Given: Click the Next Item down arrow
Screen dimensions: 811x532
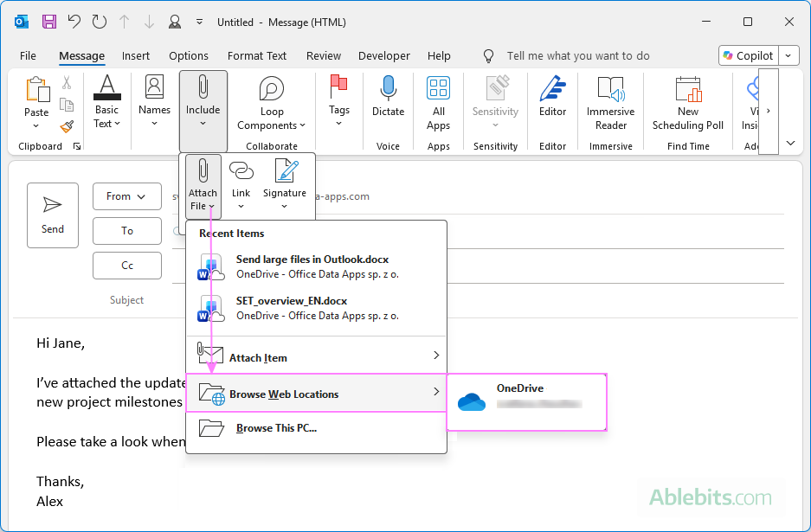Looking at the screenshot, I should pyautogui.click(x=149, y=22).
